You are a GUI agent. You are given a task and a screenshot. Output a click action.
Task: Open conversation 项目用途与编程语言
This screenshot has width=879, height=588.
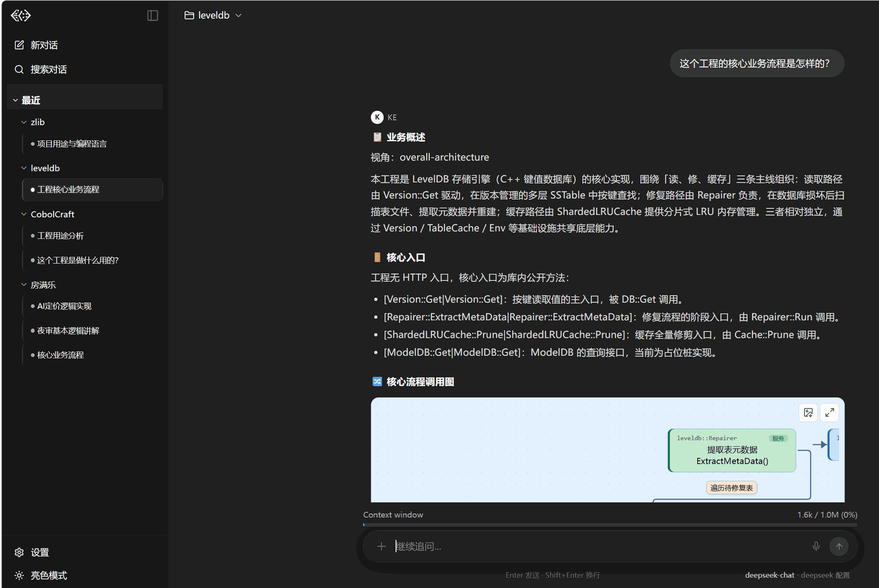point(92,144)
